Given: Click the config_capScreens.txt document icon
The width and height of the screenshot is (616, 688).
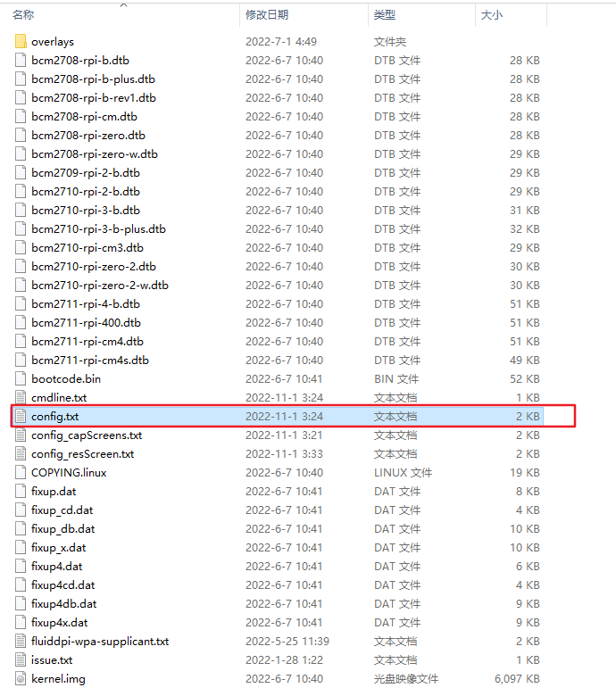Looking at the screenshot, I should (21, 435).
